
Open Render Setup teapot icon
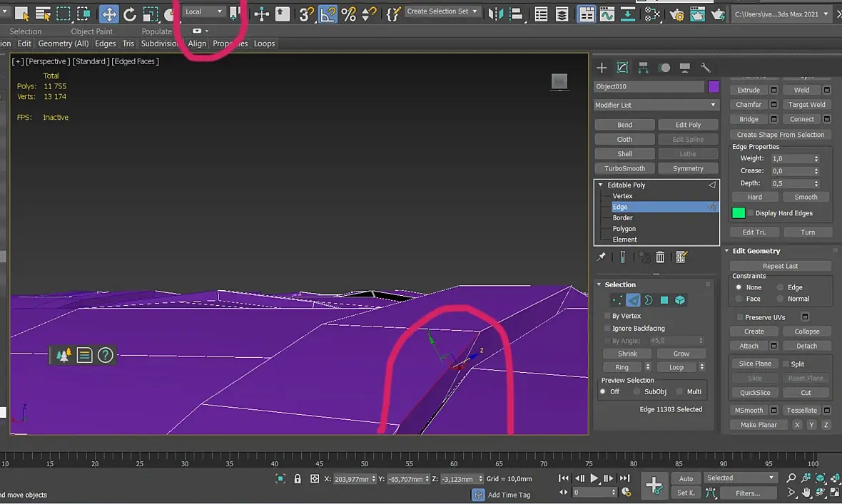tap(676, 14)
